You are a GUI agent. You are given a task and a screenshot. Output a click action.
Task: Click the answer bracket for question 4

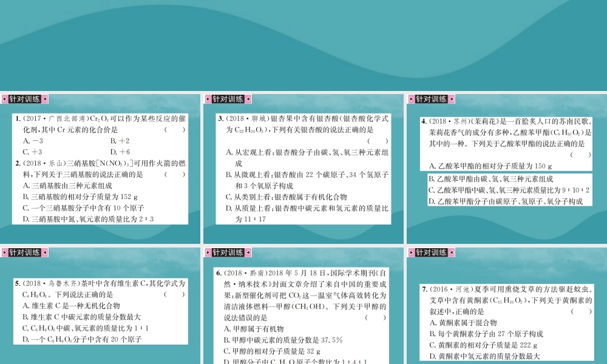coord(581,155)
